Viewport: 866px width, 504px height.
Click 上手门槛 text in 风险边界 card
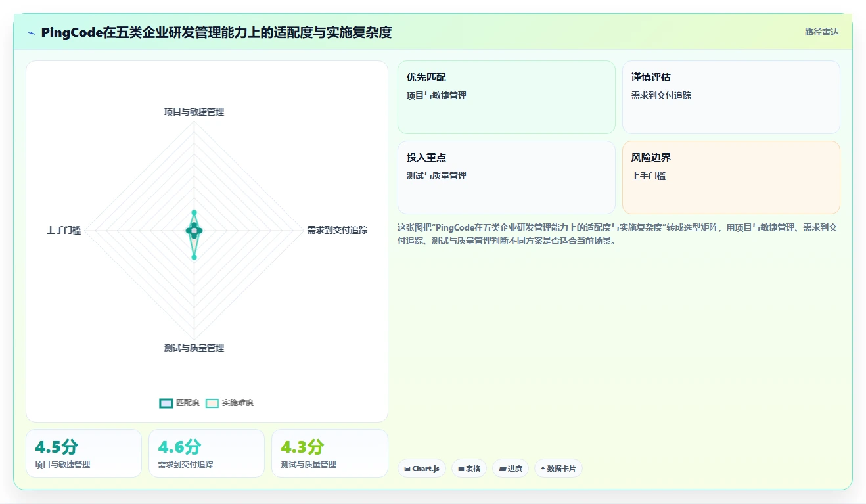649,175
